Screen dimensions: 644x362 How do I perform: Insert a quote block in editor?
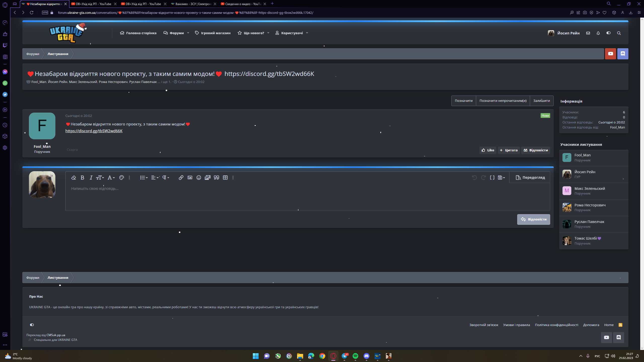(216, 177)
